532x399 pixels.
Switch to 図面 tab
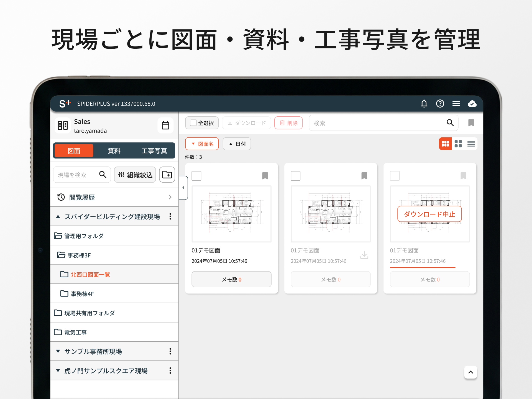[74, 151]
